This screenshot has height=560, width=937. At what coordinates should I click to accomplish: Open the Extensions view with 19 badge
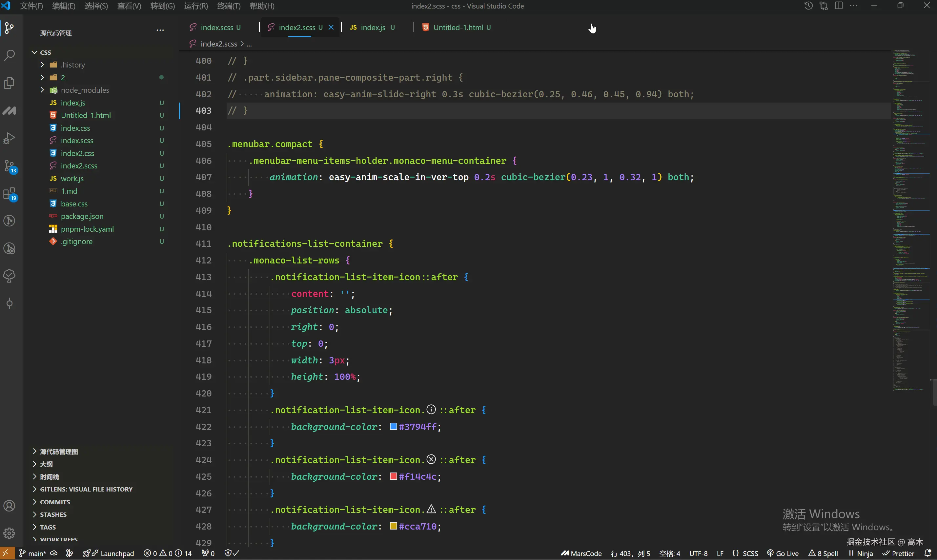tap(10, 194)
